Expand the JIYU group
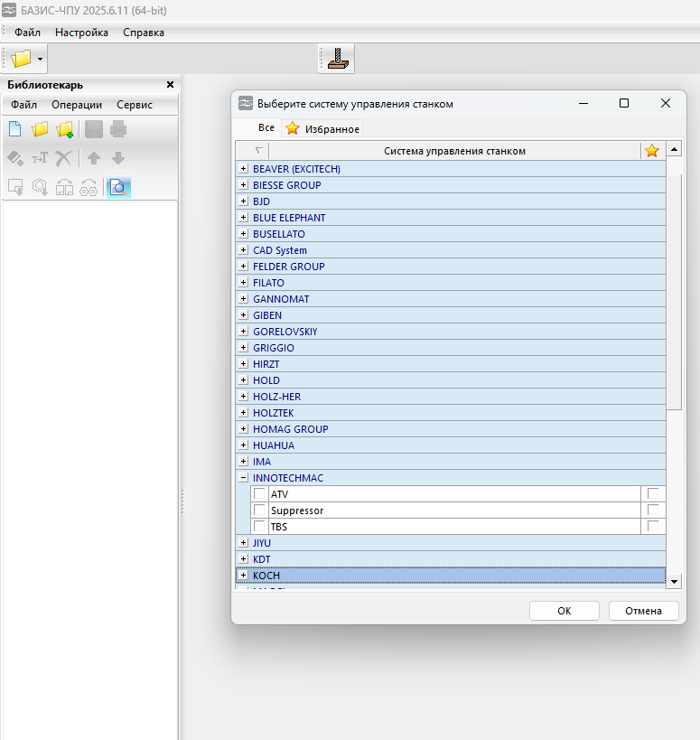This screenshot has height=740, width=700. [x=243, y=543]
